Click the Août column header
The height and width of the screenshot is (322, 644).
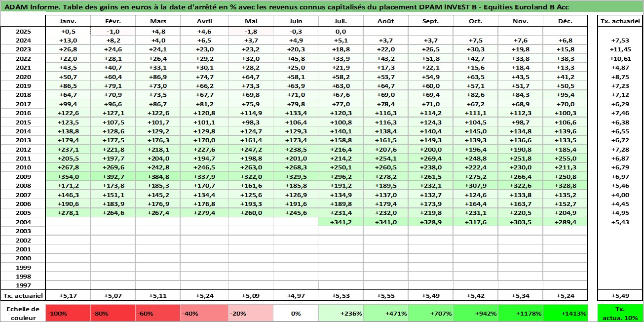pyautogui.click(x=385, y=21)
